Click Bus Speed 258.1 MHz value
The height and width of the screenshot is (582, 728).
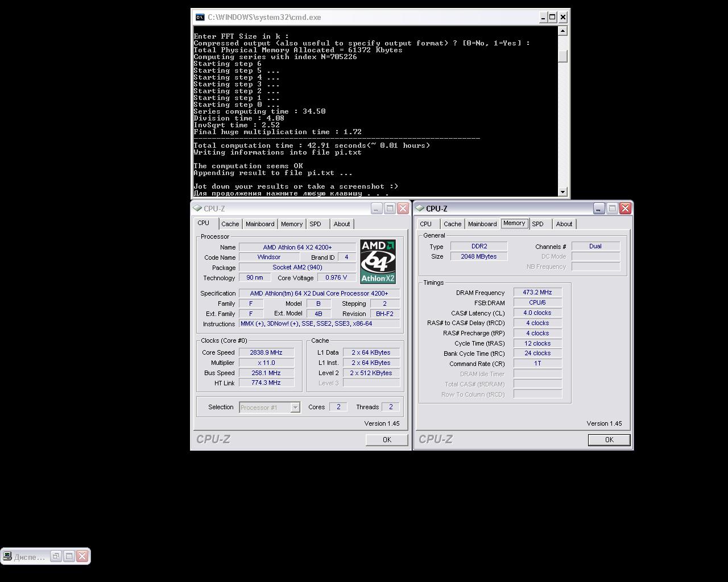tap(266, 373)
